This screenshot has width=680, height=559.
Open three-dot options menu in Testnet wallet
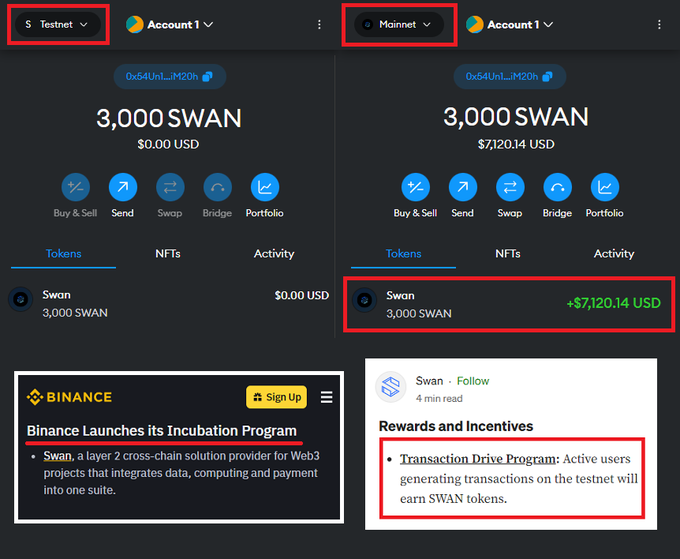(319, 25)
